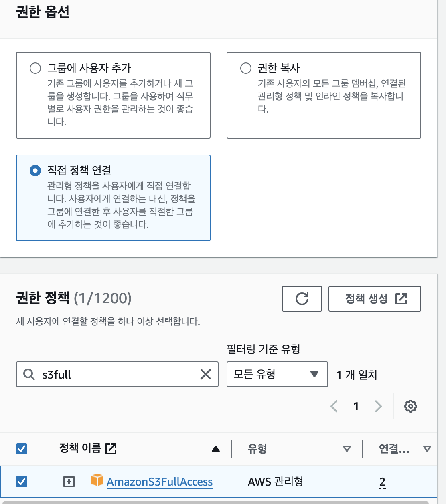Click external link icon beside 정책 이름
Screen dimensions: 446x504
pyautogui.click(x=111, y=448)
